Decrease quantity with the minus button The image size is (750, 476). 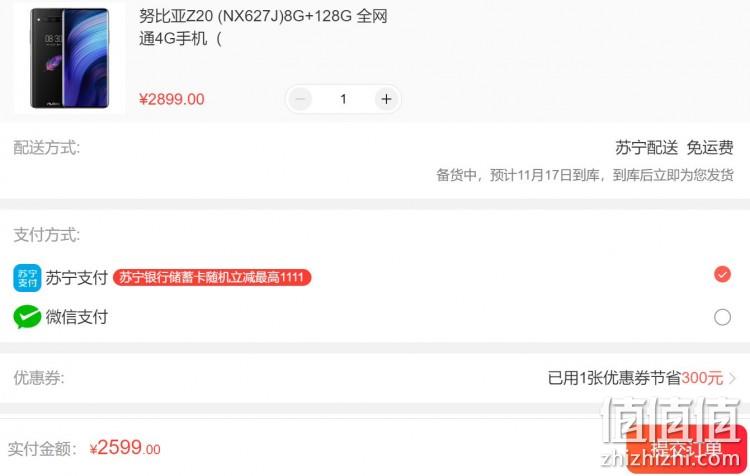click(300, 99)
